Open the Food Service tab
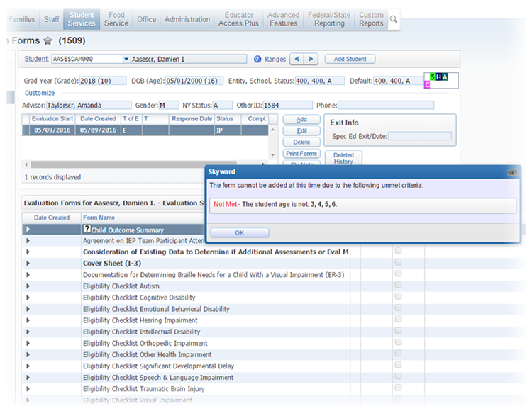Image resolution: width=532 pixels, height=411 pixels. click(x=116, y=19)
